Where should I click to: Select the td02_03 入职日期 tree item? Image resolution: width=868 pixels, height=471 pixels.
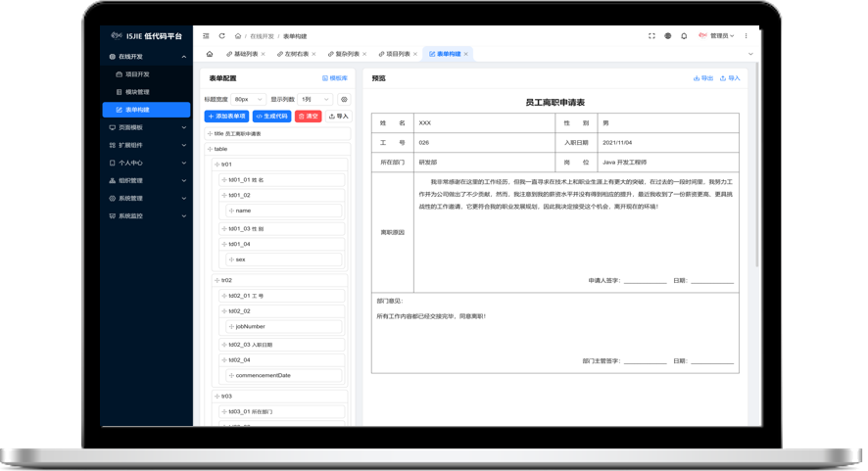click(x=282, y=345)
